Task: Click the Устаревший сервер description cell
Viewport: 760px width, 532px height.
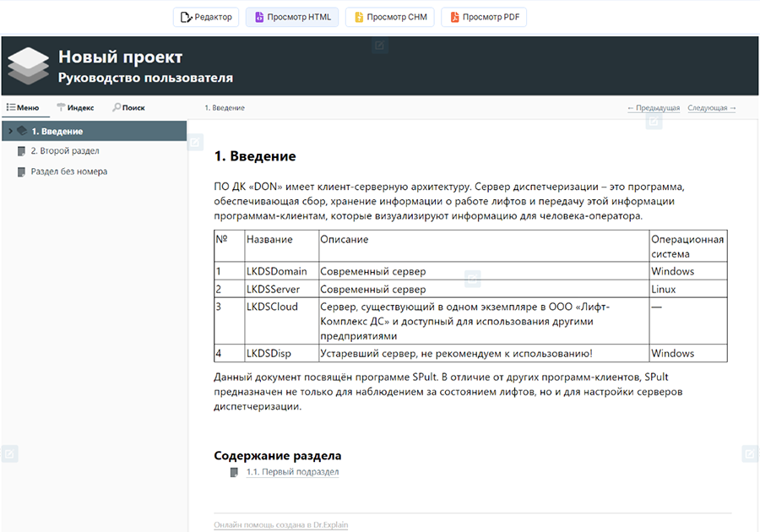Action: point(484,353)
